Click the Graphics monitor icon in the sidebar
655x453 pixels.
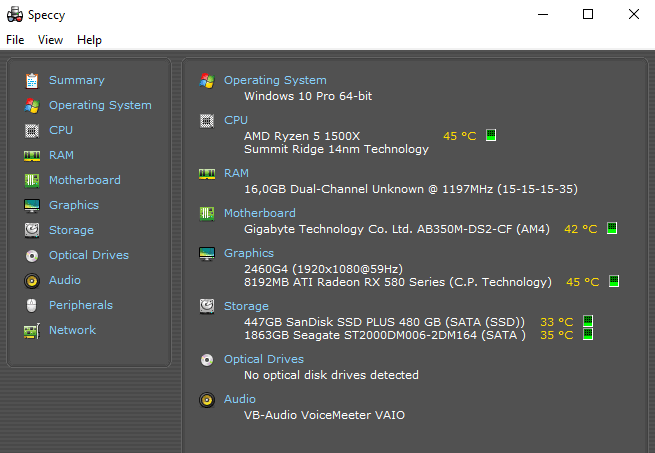coord(32,206)
